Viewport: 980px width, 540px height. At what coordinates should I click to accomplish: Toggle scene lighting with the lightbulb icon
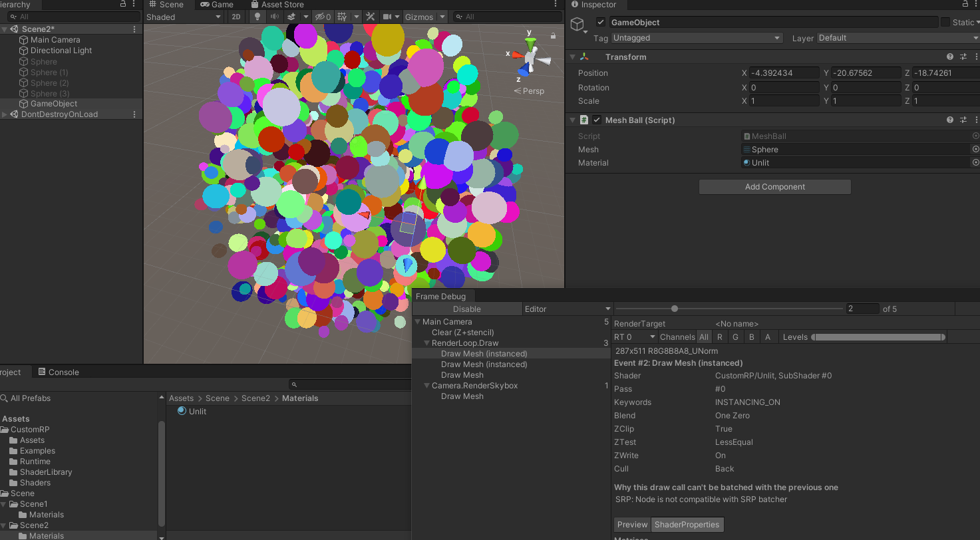[257, 17]
